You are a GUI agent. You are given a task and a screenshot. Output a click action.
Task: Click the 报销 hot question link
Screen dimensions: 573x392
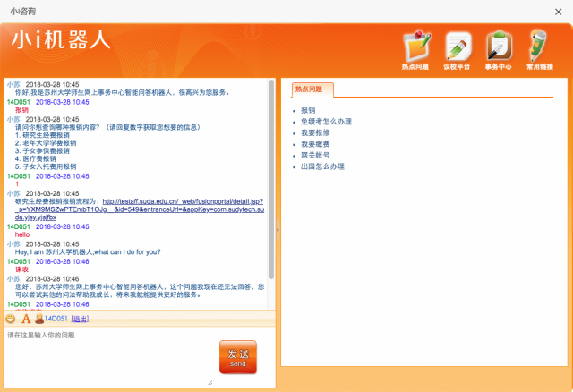[308, 110]
